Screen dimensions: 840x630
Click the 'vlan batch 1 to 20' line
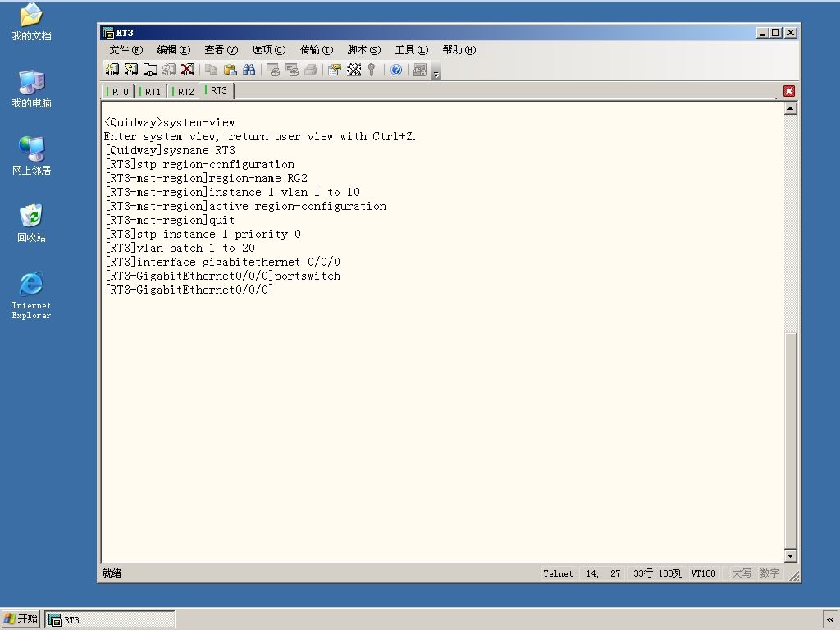(x=180, y=248)
